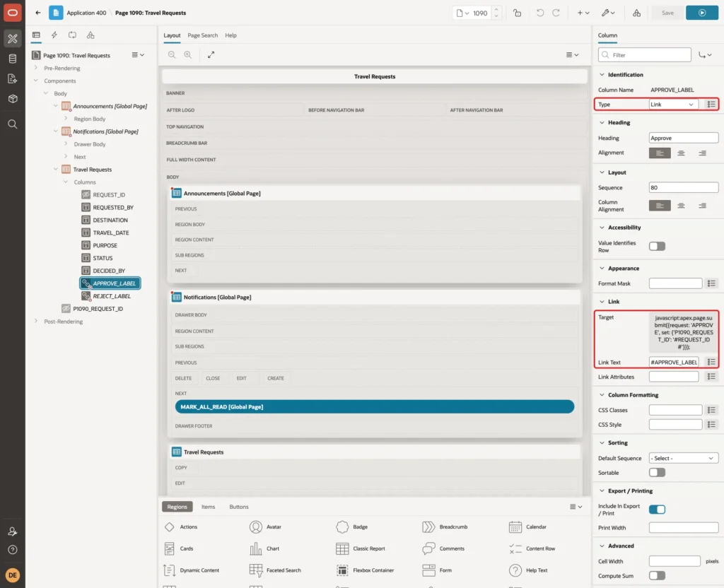Click the Target link builder field
The image size is (724, 588).
tap(683, 332)
